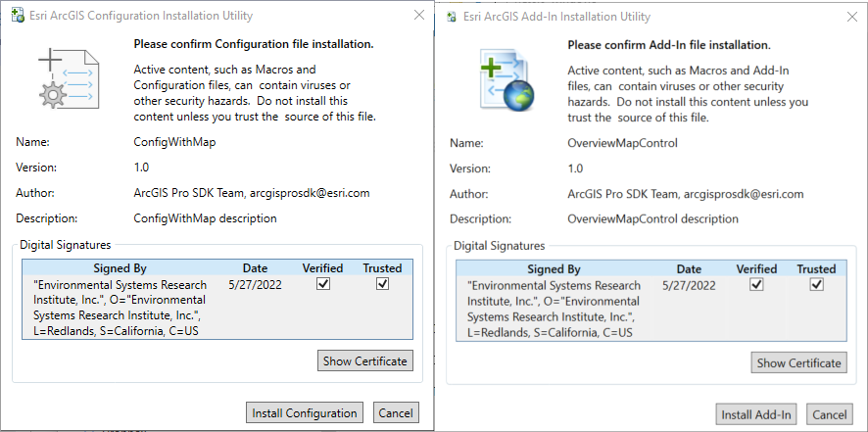Click Date column header in Configuration dialog
The width and height of the screenshot is (868, 432).
tap(255, 268)
